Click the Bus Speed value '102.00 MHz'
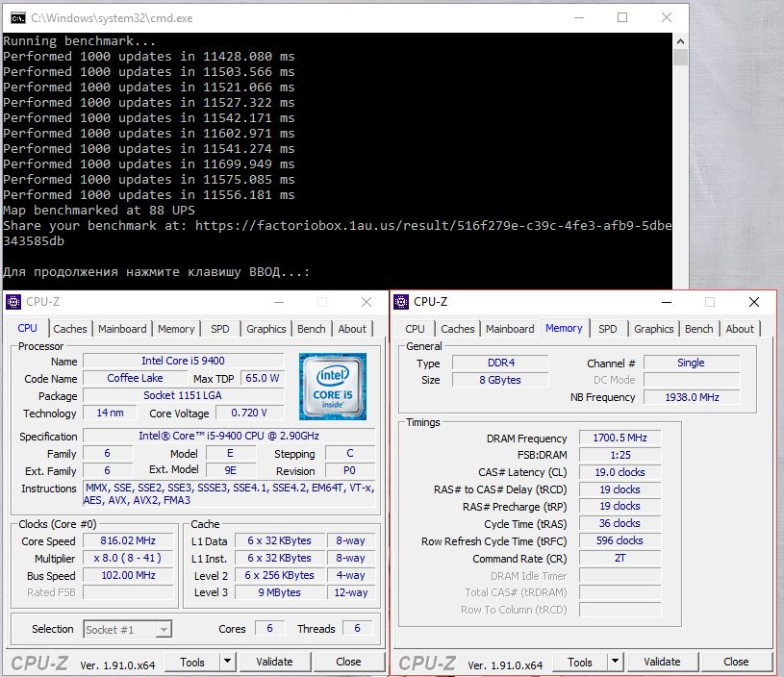The width and height of the screenshot is (784, 677). pos(128,575)
